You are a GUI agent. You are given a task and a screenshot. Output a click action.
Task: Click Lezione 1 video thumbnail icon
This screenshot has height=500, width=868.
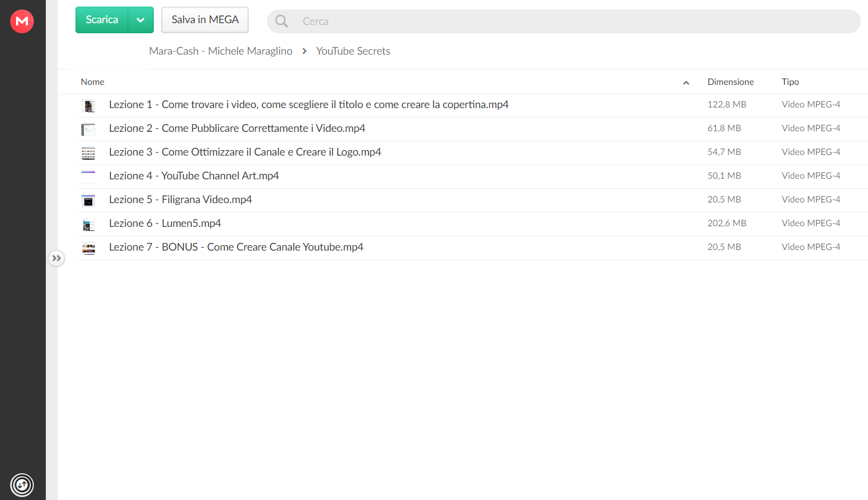pyautogui.click(x=89, y=106)
